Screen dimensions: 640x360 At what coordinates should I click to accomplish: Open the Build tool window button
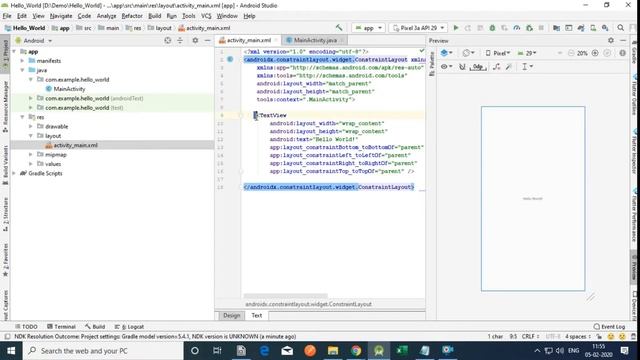coord(95,327)
